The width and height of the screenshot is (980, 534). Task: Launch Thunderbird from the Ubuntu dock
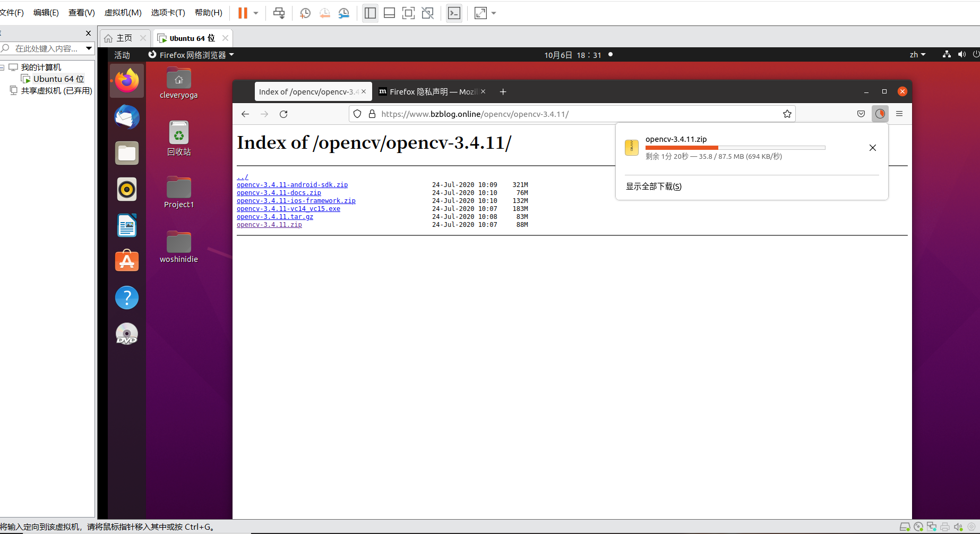[x=126, y=117]
